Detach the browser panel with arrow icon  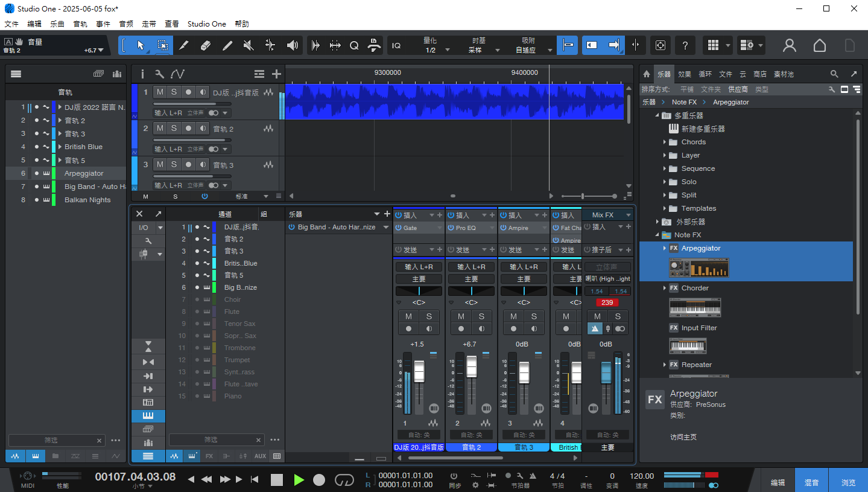854,74
